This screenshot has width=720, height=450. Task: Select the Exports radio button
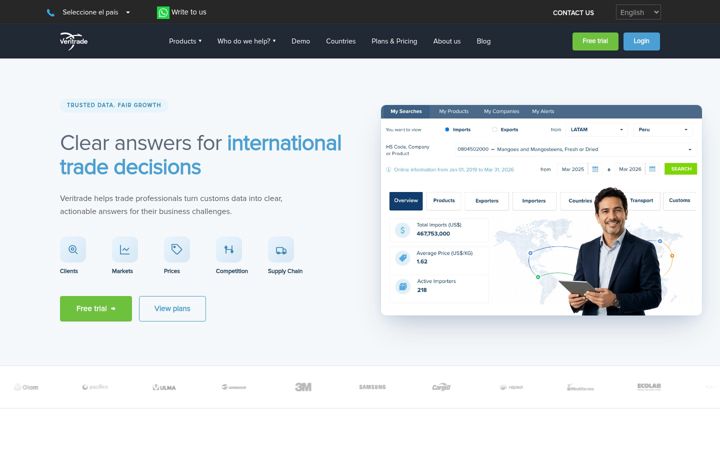tap(495, 129)
